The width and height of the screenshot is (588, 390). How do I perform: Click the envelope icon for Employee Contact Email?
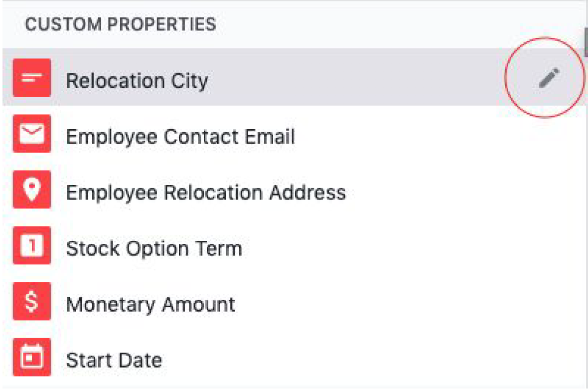click(32, 133)
